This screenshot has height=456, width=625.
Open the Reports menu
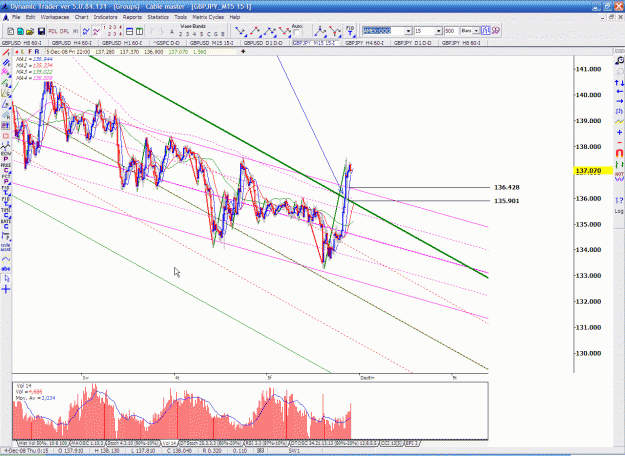pyautogui.click(x=132, y=17)
